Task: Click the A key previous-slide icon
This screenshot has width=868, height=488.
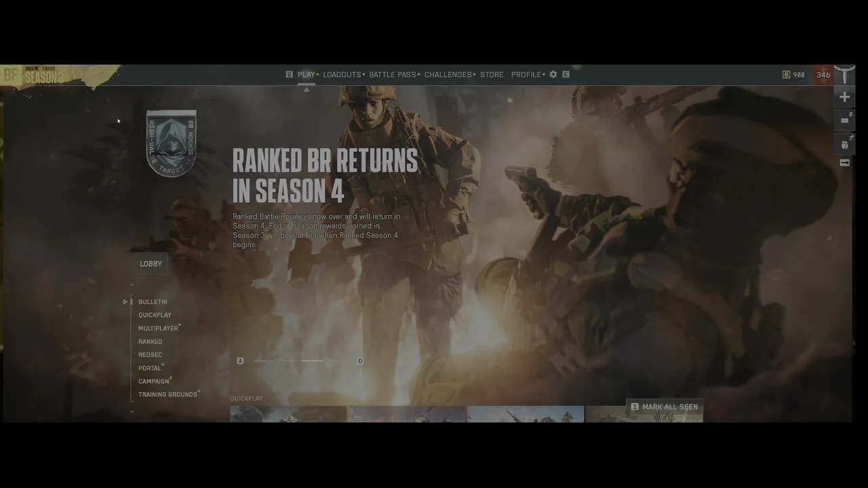Action: tap(240, 361)
